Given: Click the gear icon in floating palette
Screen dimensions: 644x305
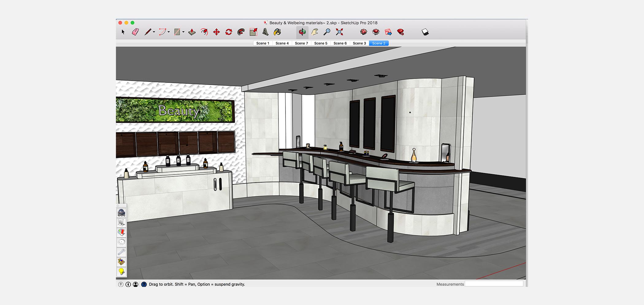Looking at the screenshot, I should pyautogui.click(x=121, y=242).
